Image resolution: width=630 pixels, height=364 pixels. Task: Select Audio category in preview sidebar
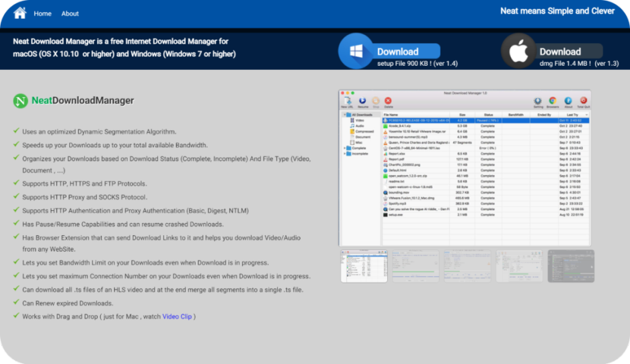tap(357, 126)
